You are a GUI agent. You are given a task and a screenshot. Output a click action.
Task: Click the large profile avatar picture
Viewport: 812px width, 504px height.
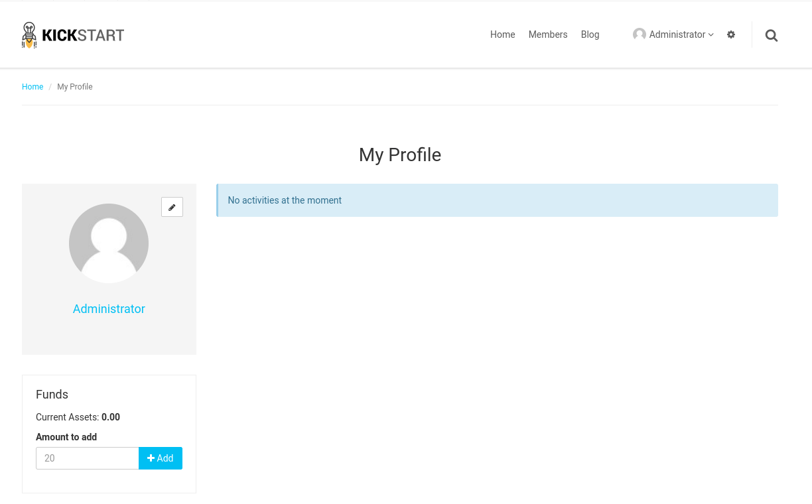(109, 243)
